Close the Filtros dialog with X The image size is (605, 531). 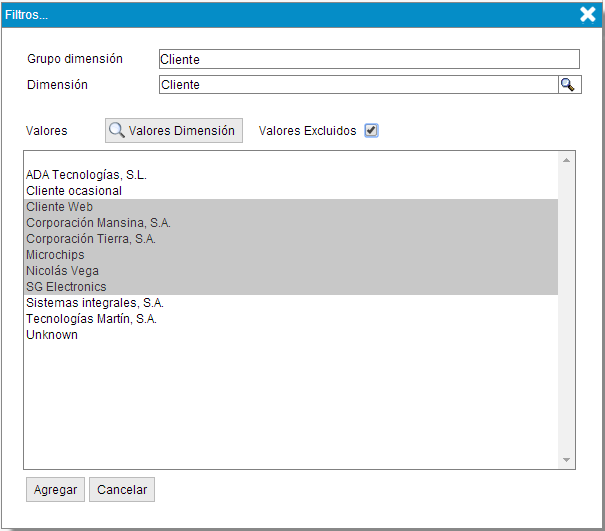588,14
